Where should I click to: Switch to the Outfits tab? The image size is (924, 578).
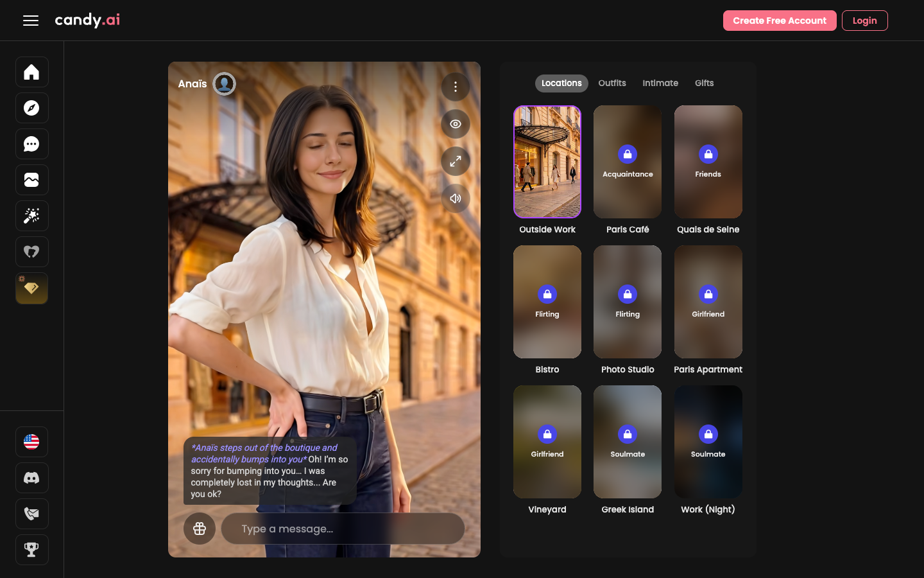tap(612, 83)
